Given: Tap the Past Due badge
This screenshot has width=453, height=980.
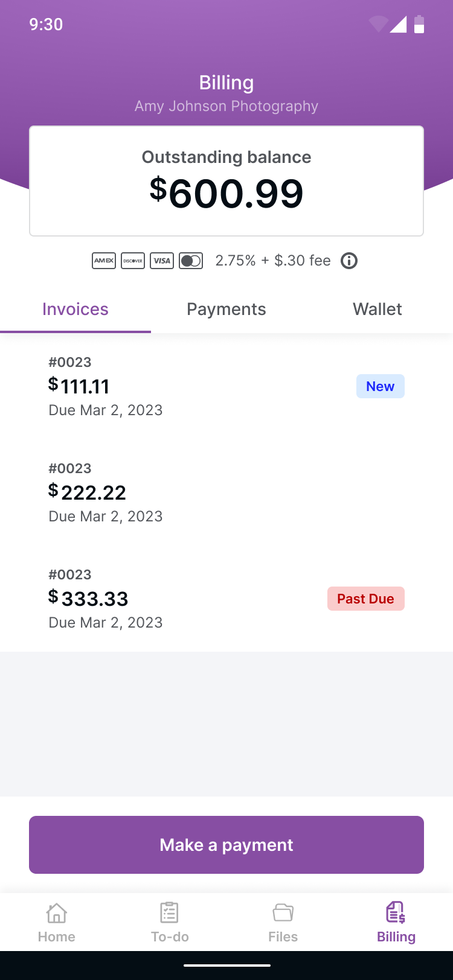Looking at the screenshot, I should pos(365,599).
